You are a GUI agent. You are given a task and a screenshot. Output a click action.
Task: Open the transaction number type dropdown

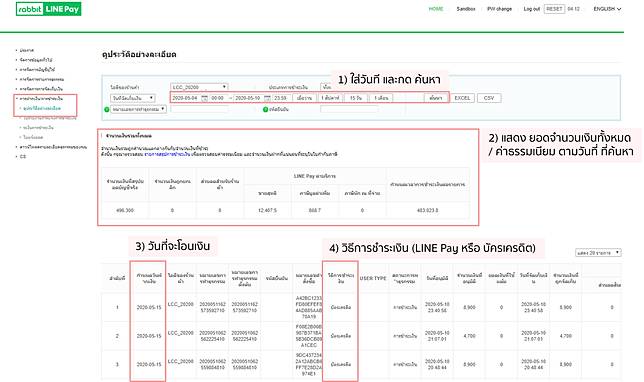coord(138,109)
